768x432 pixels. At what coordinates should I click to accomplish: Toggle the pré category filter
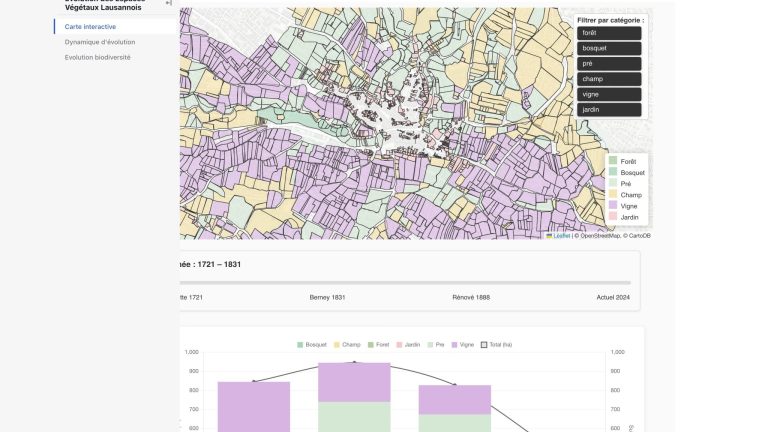[x=608, y=64]
